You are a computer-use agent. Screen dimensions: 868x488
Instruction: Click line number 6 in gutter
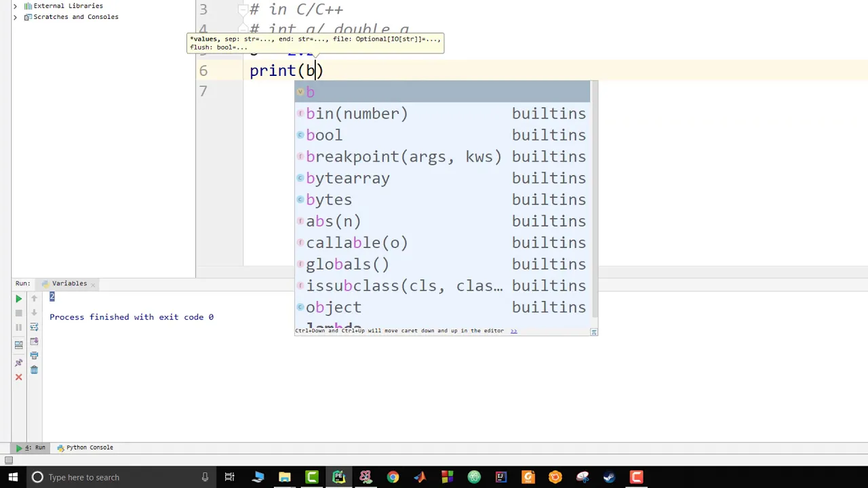[203, 70]
